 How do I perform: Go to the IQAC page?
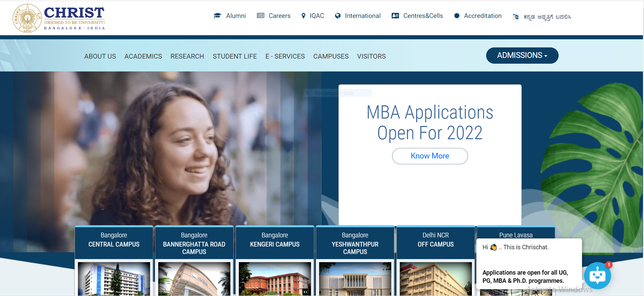317,16
